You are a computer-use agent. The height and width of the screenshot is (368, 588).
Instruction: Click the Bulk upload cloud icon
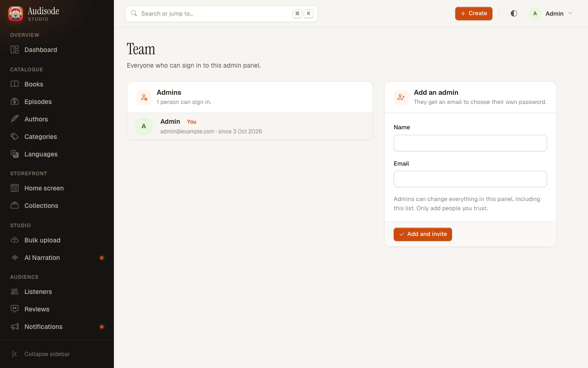tap(15, 240)
